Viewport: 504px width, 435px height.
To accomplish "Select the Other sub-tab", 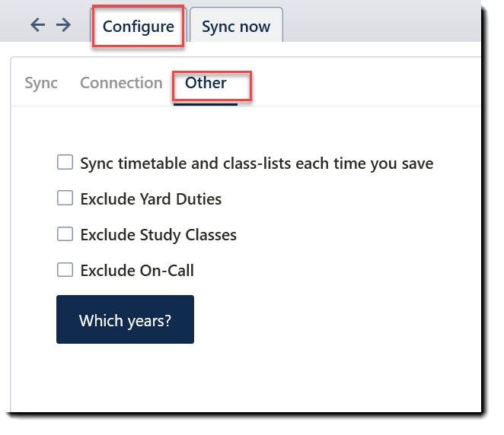I will (x=206, y=83).
